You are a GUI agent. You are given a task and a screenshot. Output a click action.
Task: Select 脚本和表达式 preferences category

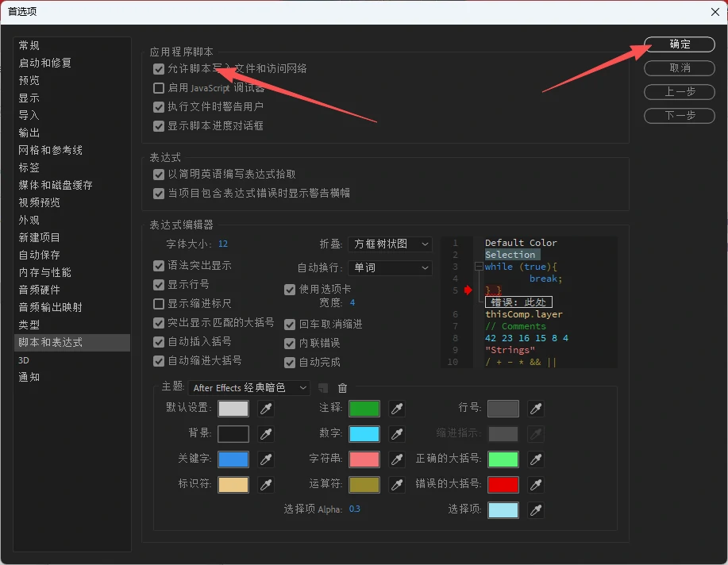(72, 343)
